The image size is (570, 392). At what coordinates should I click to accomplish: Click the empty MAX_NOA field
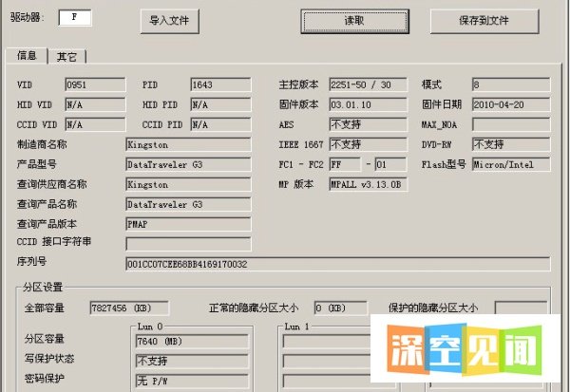511,124
